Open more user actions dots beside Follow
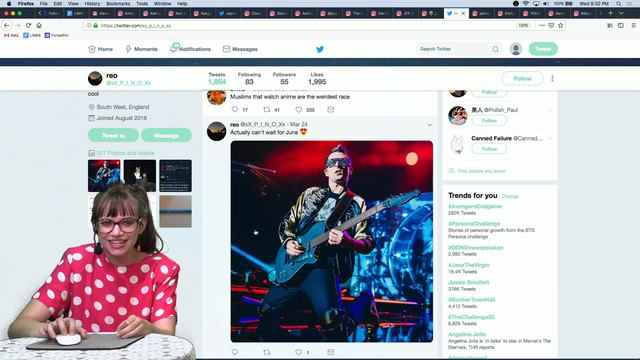 click(552, 78)
